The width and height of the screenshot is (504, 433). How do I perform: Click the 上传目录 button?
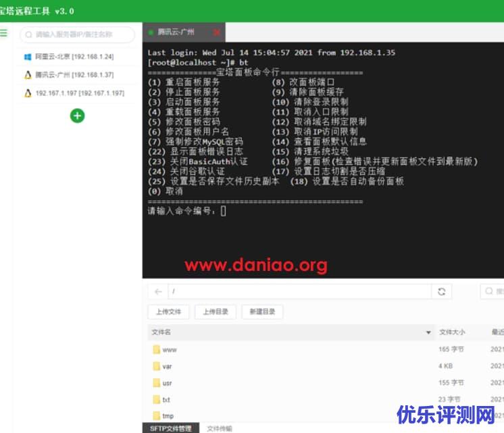click(216, 311)
